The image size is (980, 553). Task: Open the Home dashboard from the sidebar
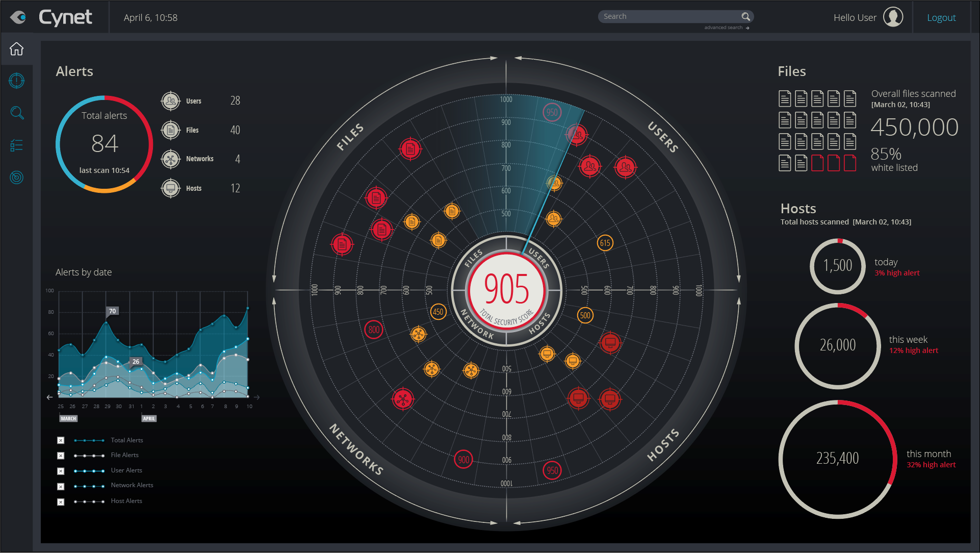point(17,48)
